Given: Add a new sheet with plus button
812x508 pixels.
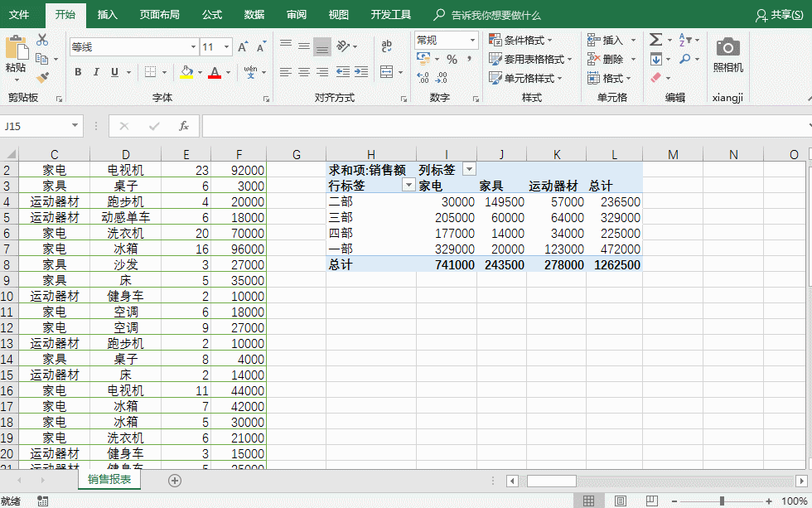Looking at the screenshot, I should [x=175, y=481].
